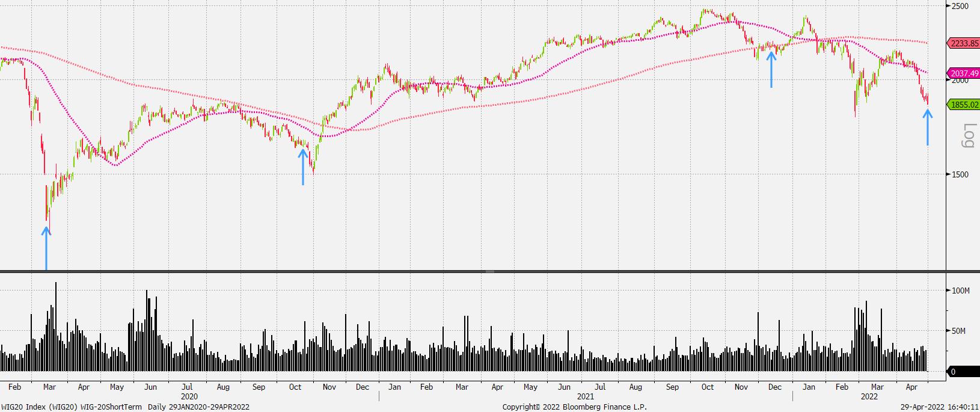Click the 29-Apr-2022 16:40:11 timestamp
Screen dimensions: 980x412
tap(939, 407)
